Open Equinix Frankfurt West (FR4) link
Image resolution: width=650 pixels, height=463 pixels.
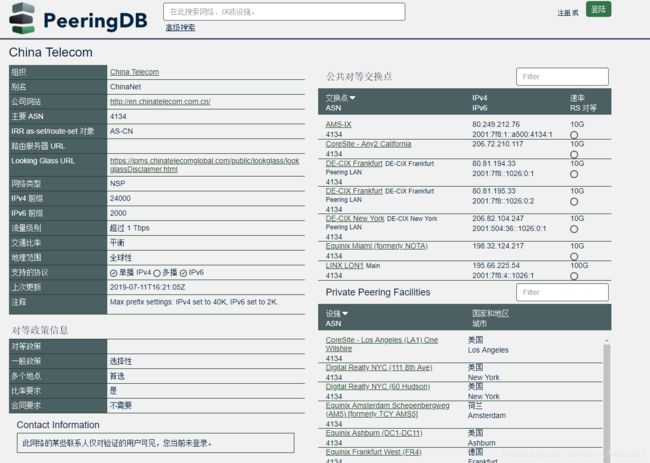[374, 452]
